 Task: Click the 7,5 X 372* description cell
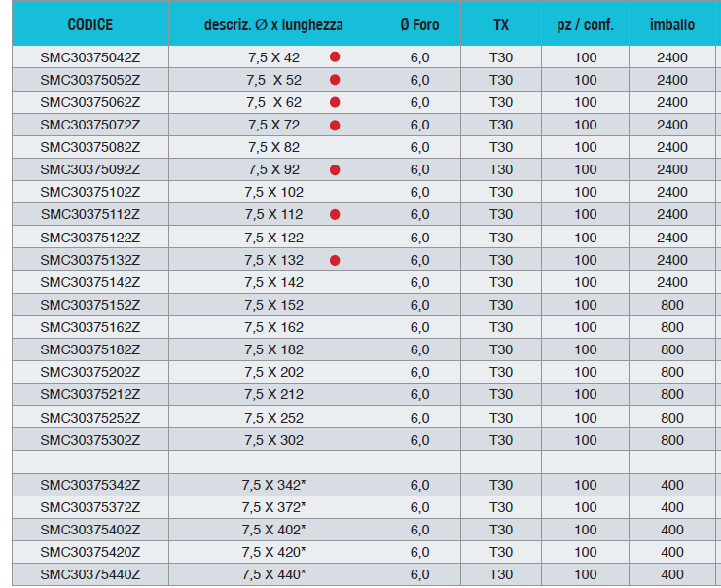pyautogui.click(x=273, y=507)
